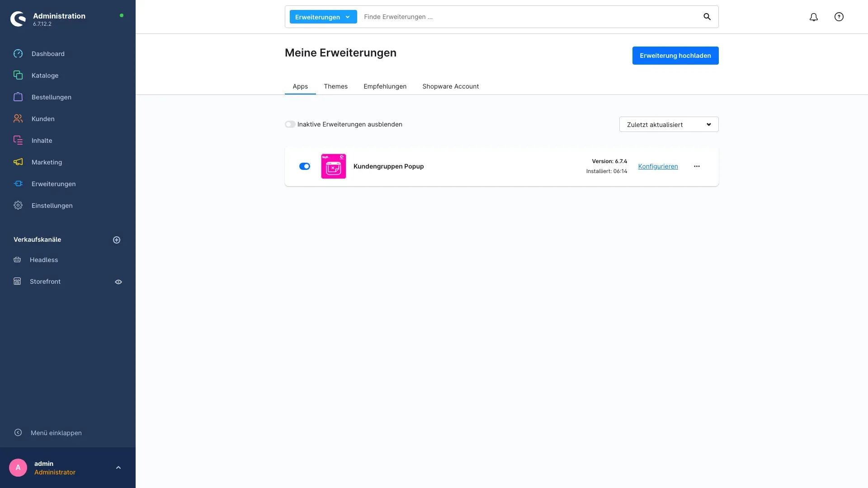868x488 pixels.
Task: Click the Inhalte layout icon
Action: (18, 141)
